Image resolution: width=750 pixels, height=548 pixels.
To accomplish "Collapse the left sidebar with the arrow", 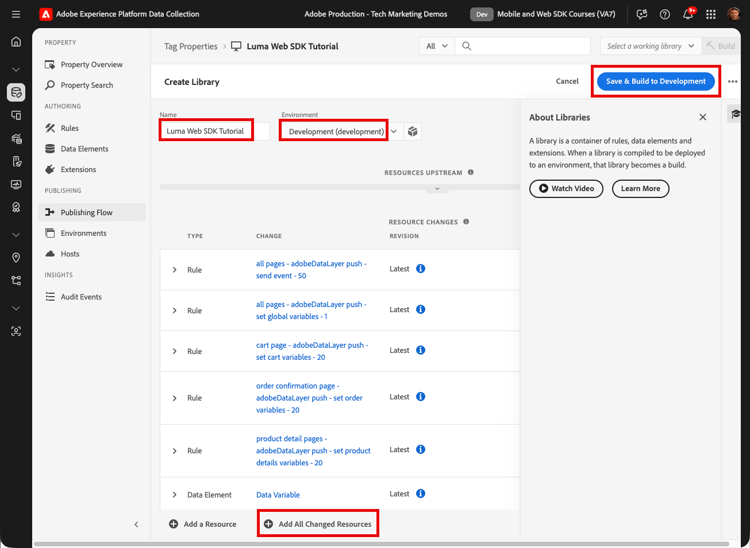I will (136, 524).
